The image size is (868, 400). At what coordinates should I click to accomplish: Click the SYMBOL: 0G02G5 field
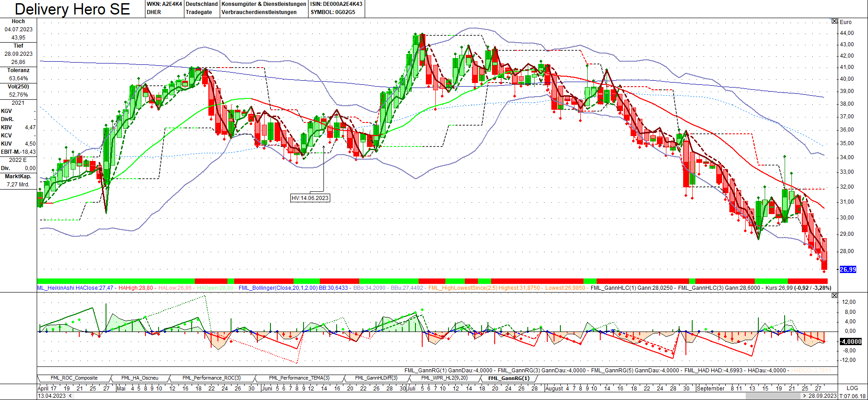point(333,12)
